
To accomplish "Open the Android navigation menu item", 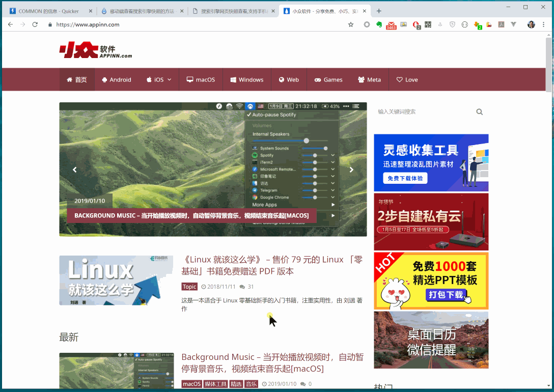I will tap(117, 80).
